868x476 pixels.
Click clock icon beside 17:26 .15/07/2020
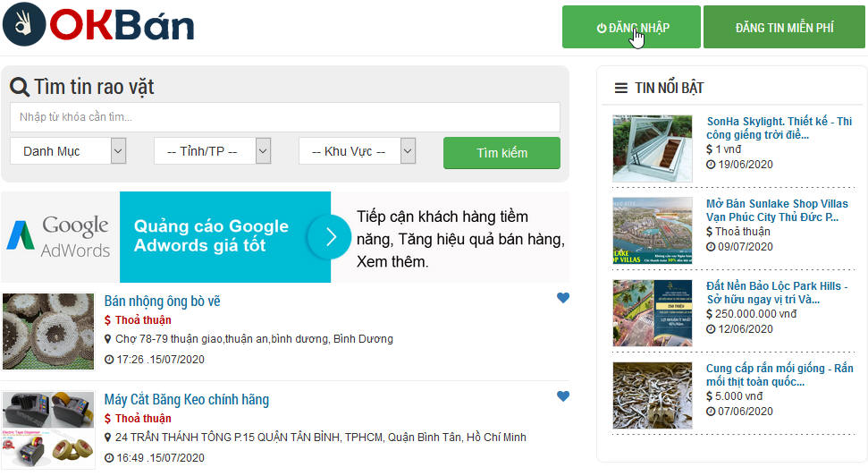click(109, 360)
